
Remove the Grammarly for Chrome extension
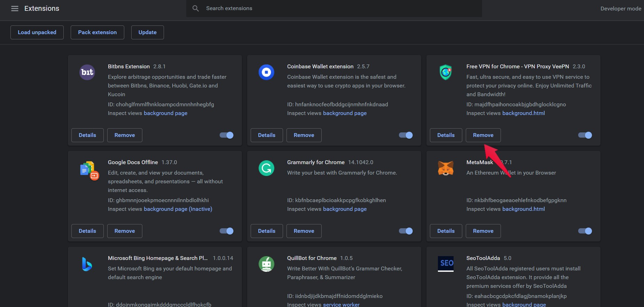click(304, 231)
